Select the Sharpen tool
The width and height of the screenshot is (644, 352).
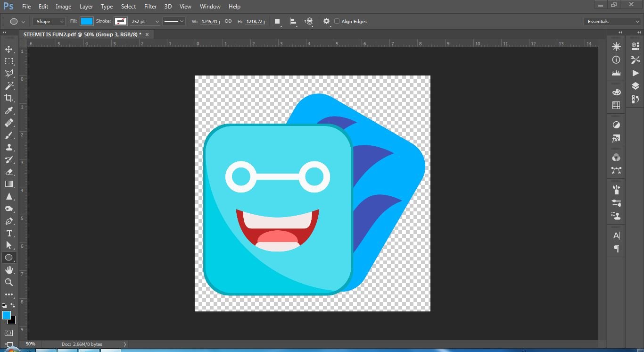pos(9,196)
